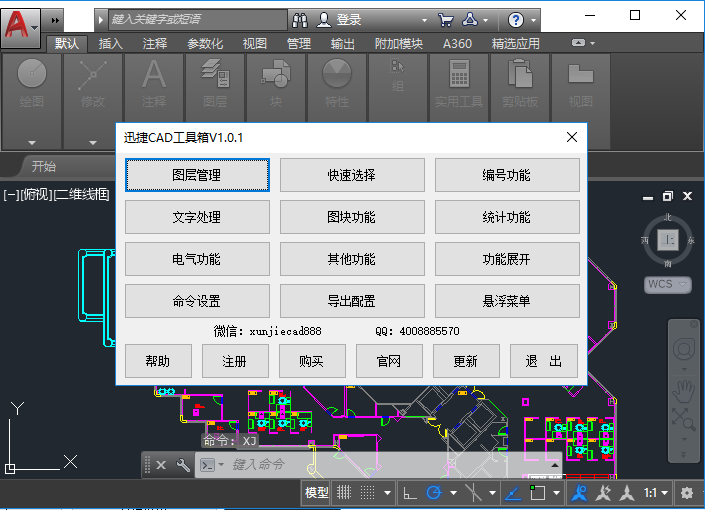Click the ViewCube top face 上

668,240
